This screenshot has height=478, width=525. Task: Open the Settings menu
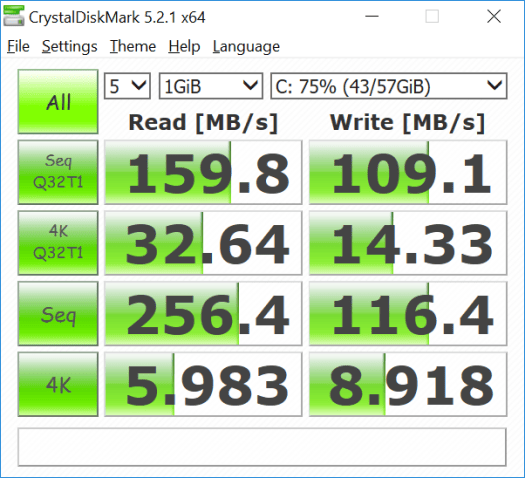(70, 46)
